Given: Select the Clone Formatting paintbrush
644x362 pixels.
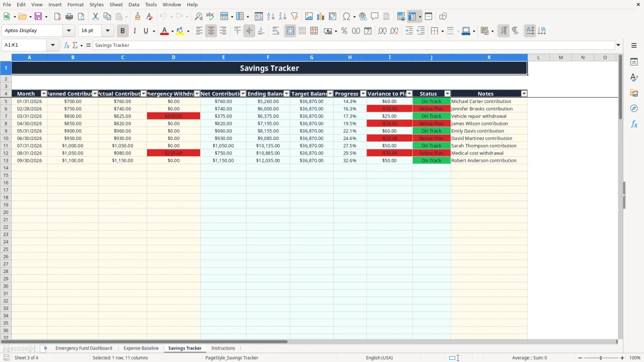Looking at the screenshot, I should coord(138,17).
